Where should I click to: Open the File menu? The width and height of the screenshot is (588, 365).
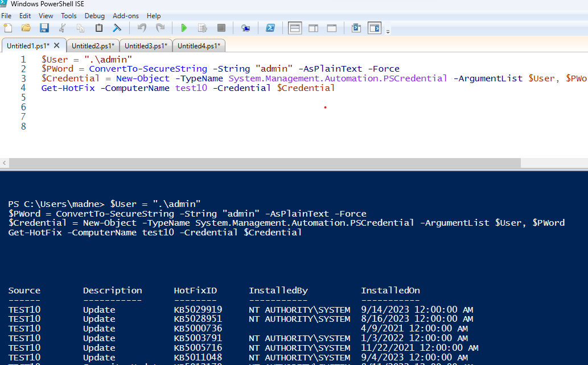6,16
